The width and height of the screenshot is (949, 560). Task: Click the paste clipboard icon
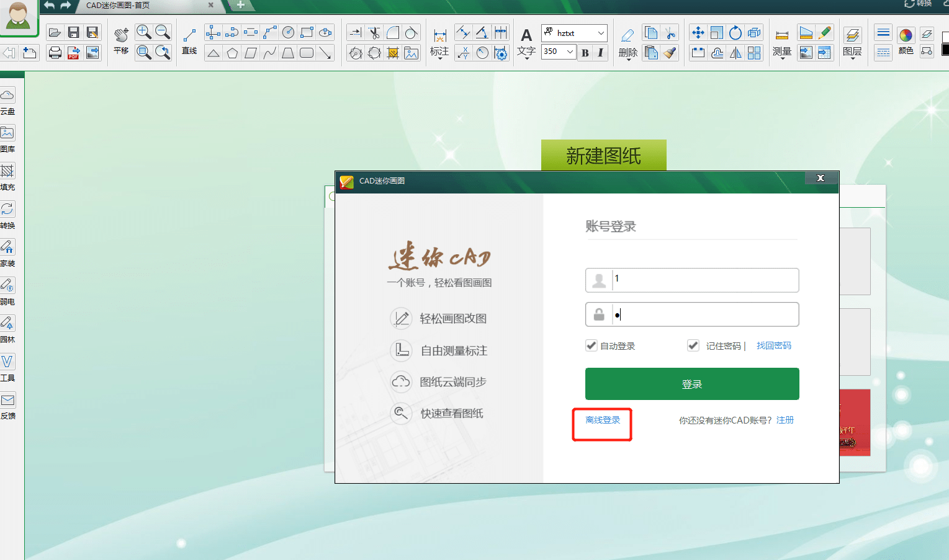click(x=650, y=53)
